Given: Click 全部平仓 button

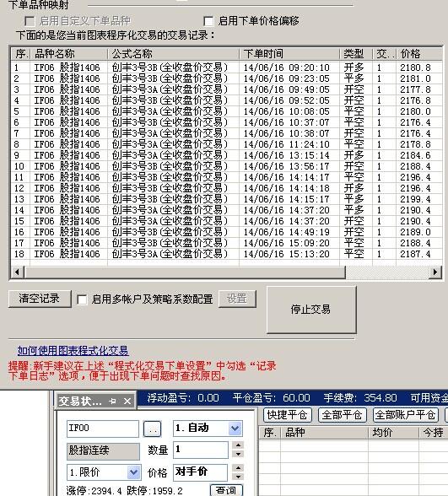Looking at the screenshot, I should [x=342, y=415].
